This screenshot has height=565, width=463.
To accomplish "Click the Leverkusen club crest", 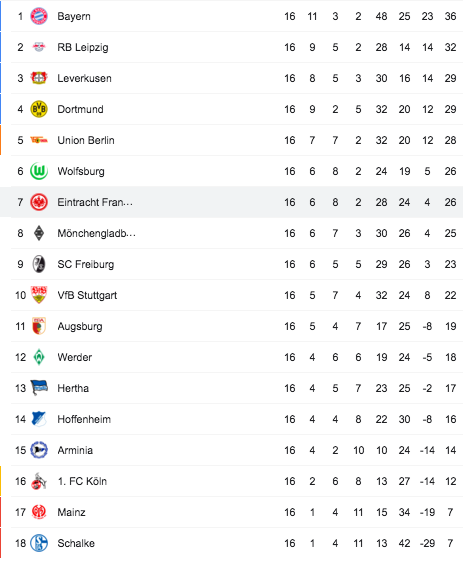I will [39, 78].
